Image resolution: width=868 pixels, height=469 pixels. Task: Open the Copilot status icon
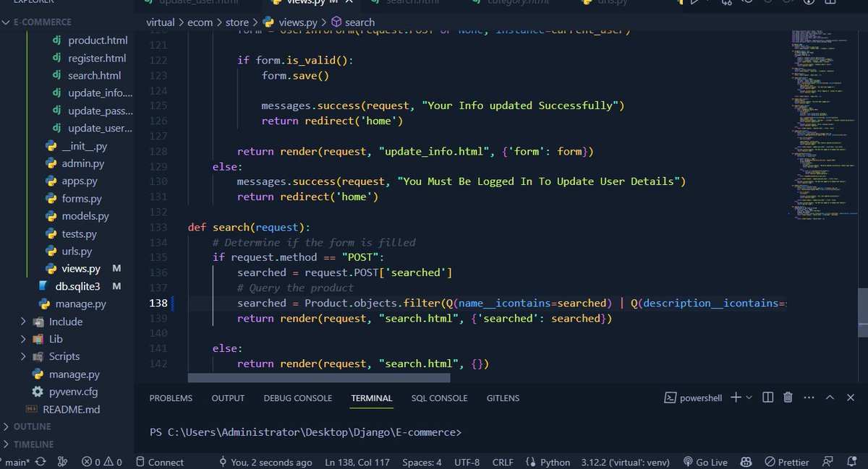(746, 462)
